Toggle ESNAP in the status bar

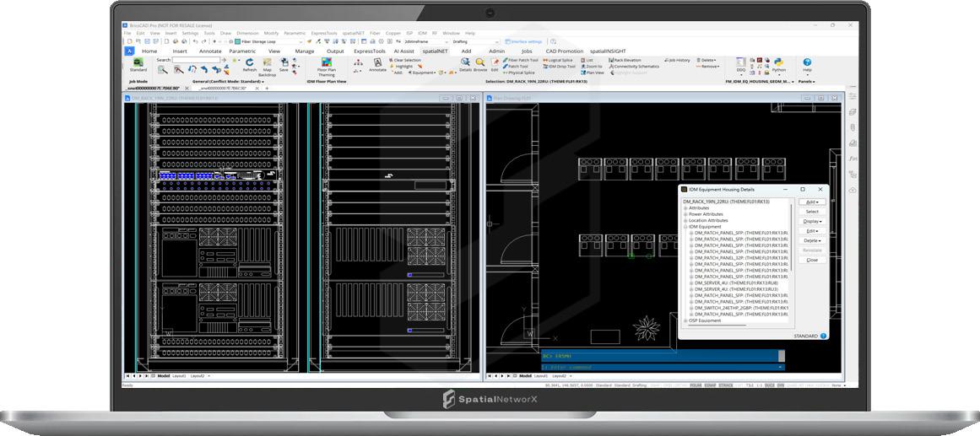point(710,385)
